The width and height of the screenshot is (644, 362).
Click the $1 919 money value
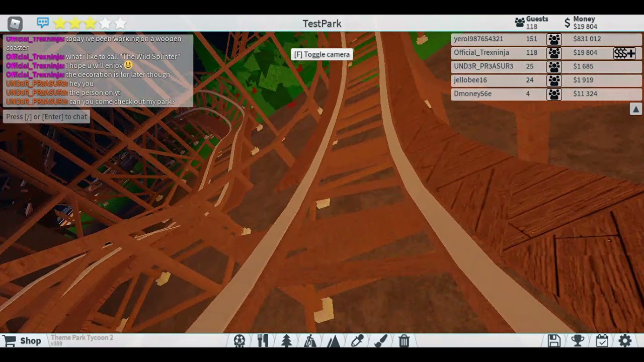point(583,80)
